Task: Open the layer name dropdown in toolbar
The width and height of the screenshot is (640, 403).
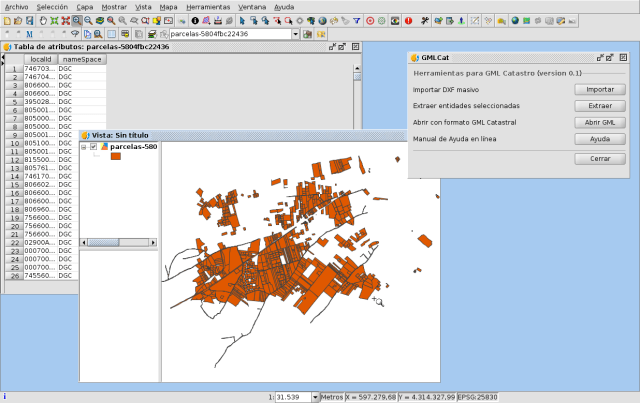Action: pyautogui.click(x=295, y=34)
